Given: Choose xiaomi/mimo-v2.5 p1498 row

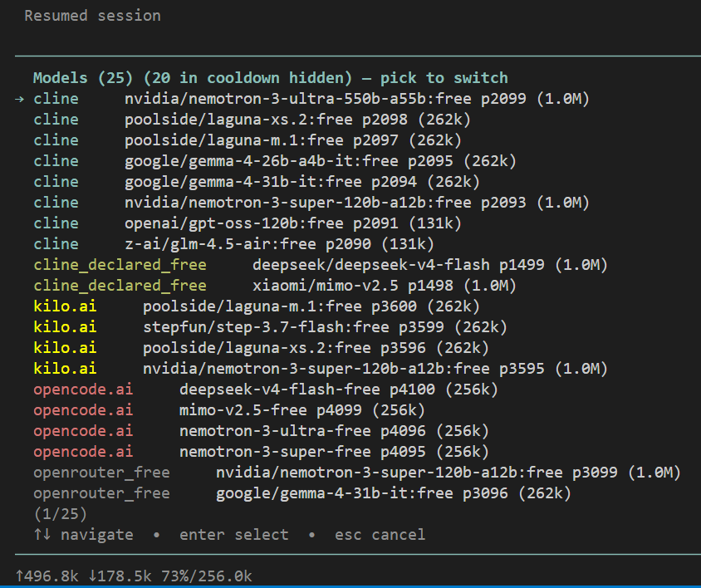Looking at the screenshot, I should coord(274,286).
